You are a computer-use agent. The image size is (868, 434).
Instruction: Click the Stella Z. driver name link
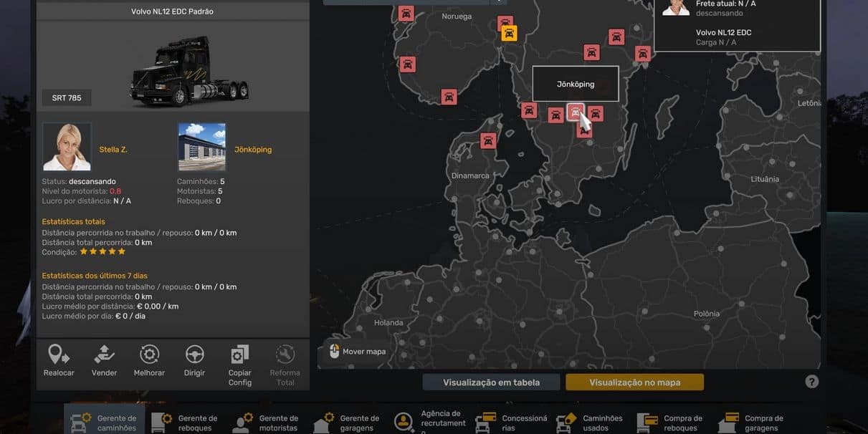pyautogui.click(x=113, y=150)
